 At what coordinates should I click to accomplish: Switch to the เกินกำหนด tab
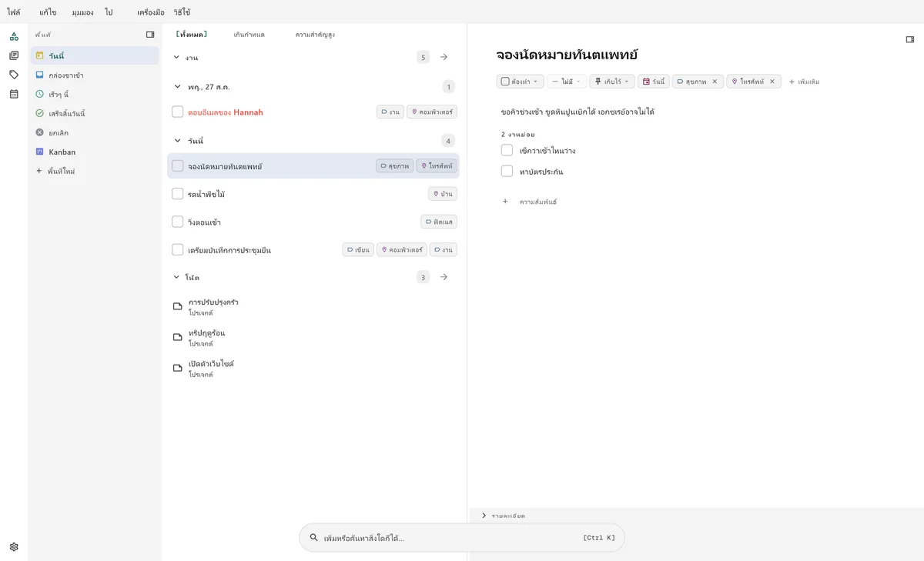click(x=249, y=35)
